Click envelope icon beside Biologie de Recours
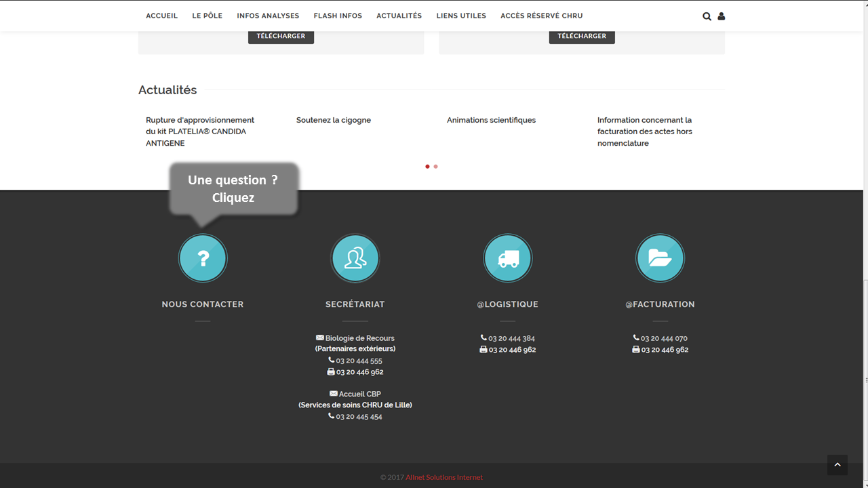The width and height of the screenshot is (868, 488). click(x=320, y=338)
